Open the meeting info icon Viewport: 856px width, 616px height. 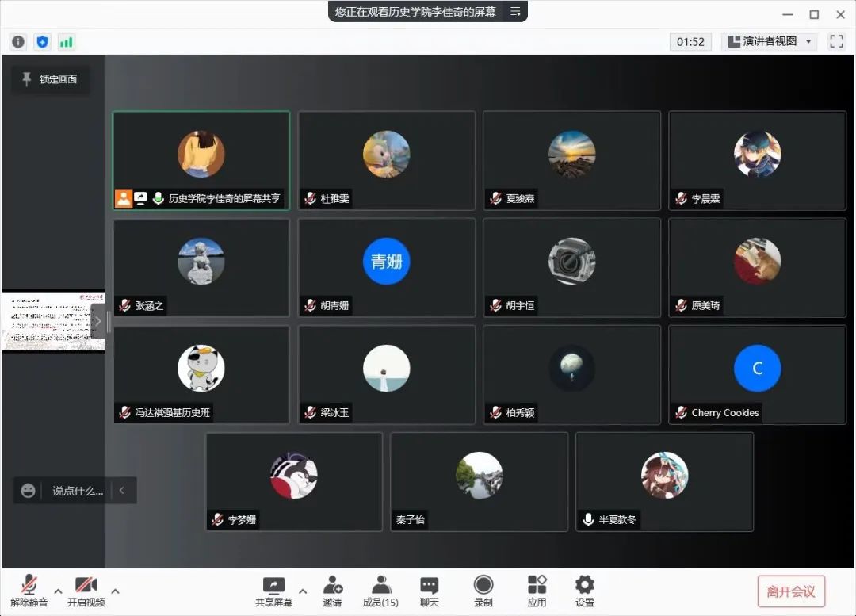coord(18,42)
